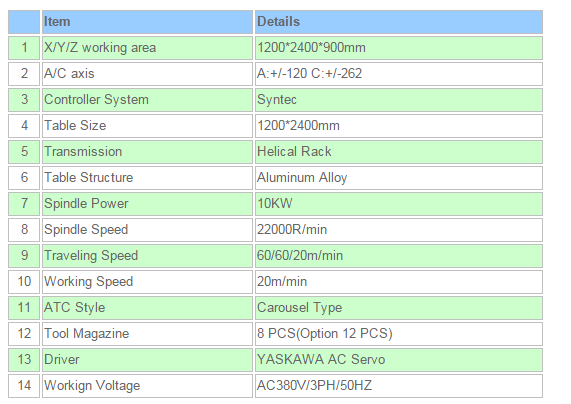Click the 'Details' column header
This screenshot has width=571, height=404.
(399, 22)
